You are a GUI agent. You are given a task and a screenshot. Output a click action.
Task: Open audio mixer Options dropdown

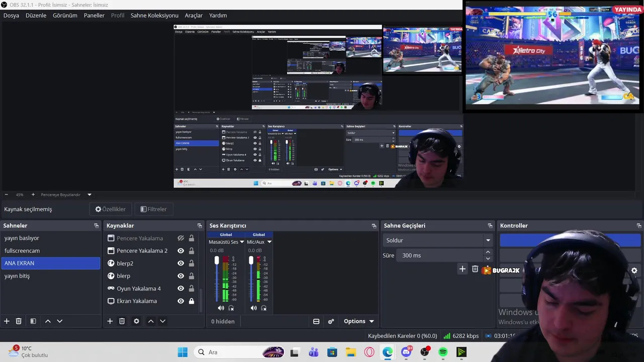click(x=359, y=321)
